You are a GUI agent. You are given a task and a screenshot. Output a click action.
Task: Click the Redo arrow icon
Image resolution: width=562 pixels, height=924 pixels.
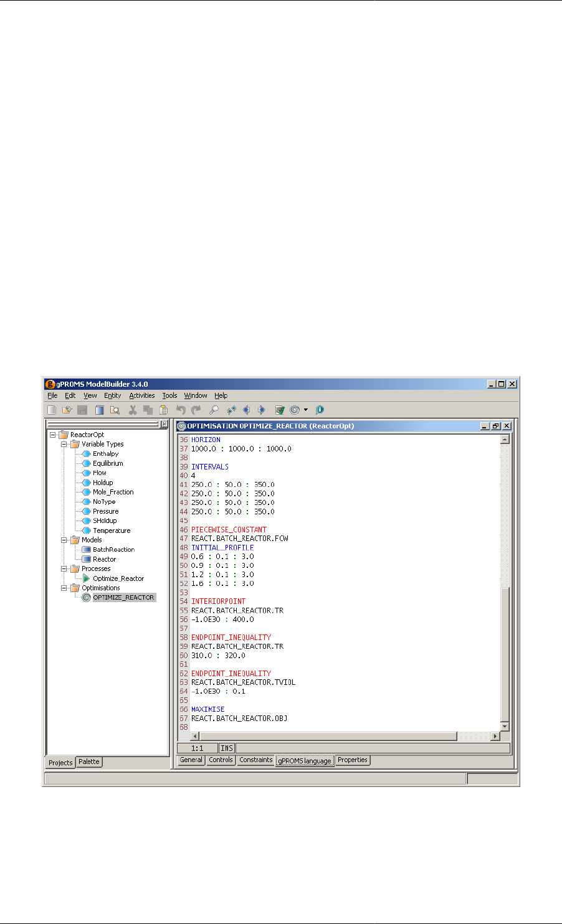coord(196,410)
